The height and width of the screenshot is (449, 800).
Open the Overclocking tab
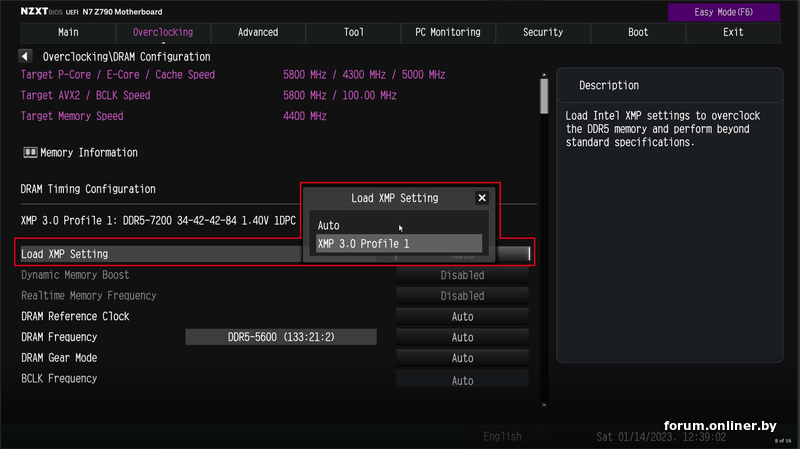click(163, 32)
